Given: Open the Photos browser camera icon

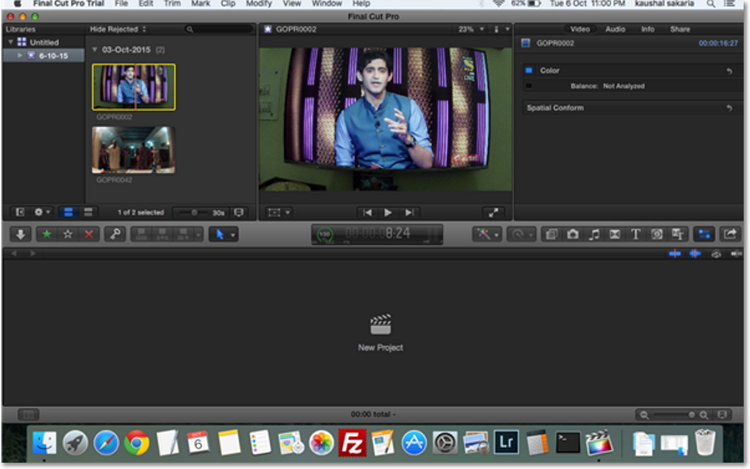Looking at the screenshot, I should tap(573, 233).
